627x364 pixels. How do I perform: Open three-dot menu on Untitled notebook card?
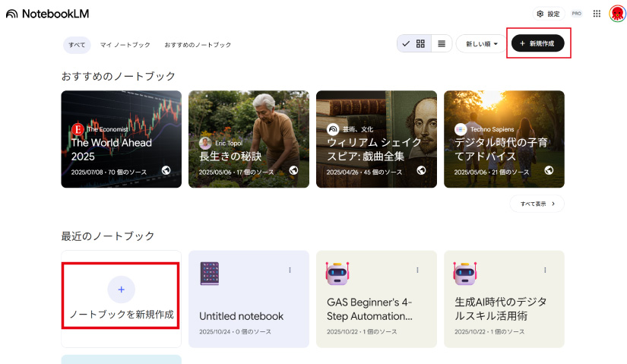(x=290, y=270)
